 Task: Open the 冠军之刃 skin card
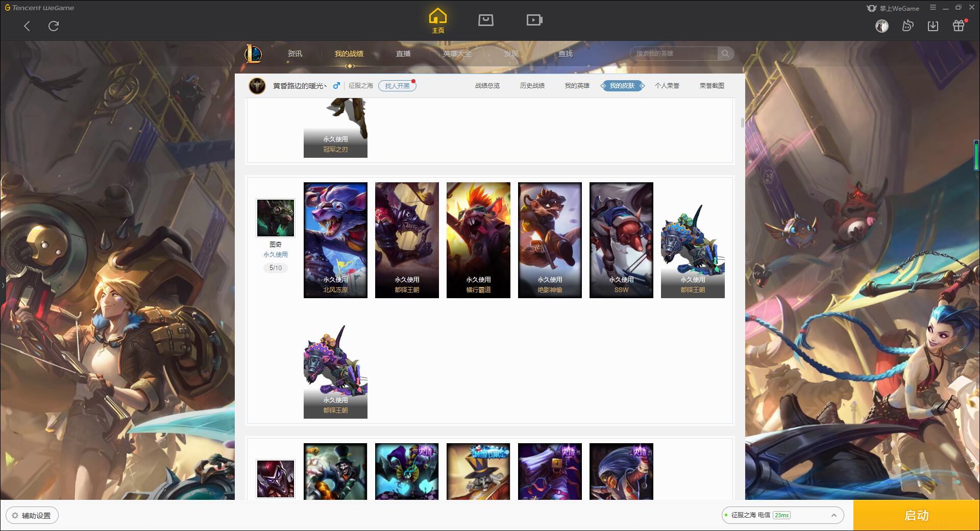coord(335,129)
